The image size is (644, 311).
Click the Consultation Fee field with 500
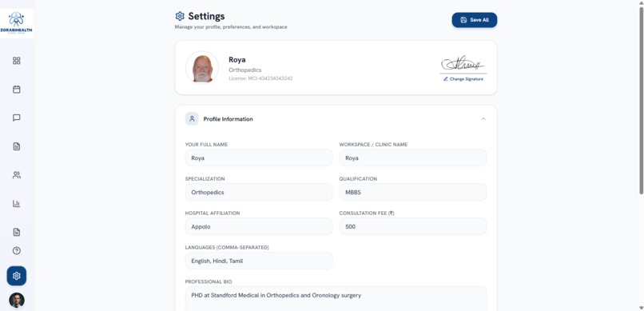pos(413,226)
